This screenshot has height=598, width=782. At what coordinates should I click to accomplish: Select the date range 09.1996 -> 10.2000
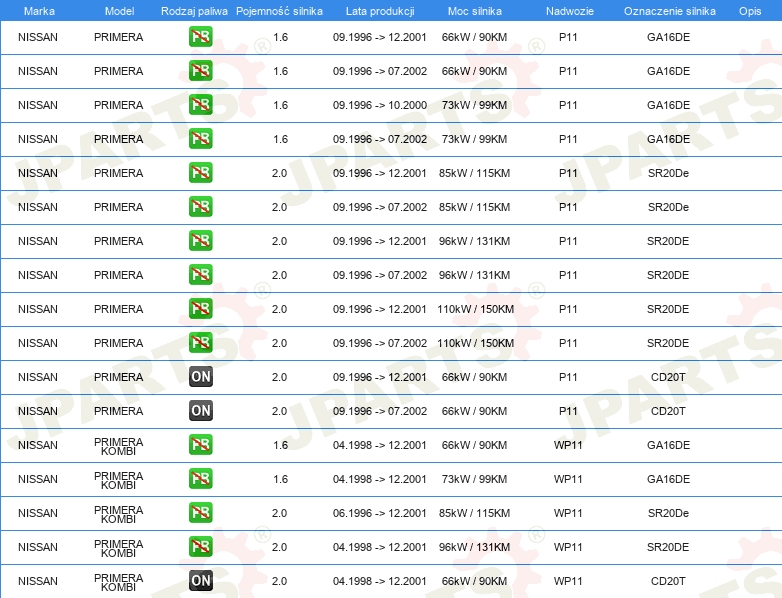pyautogui.click(x=380, y=105)
